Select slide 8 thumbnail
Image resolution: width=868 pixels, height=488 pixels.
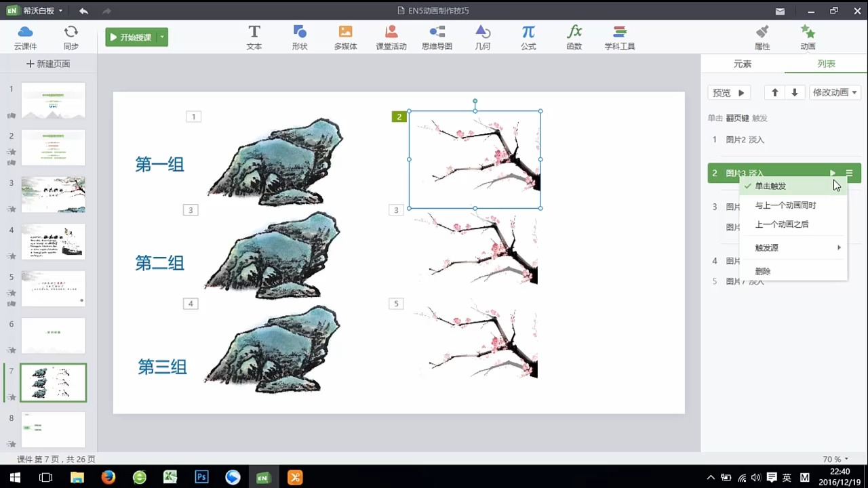click(54, 429)
